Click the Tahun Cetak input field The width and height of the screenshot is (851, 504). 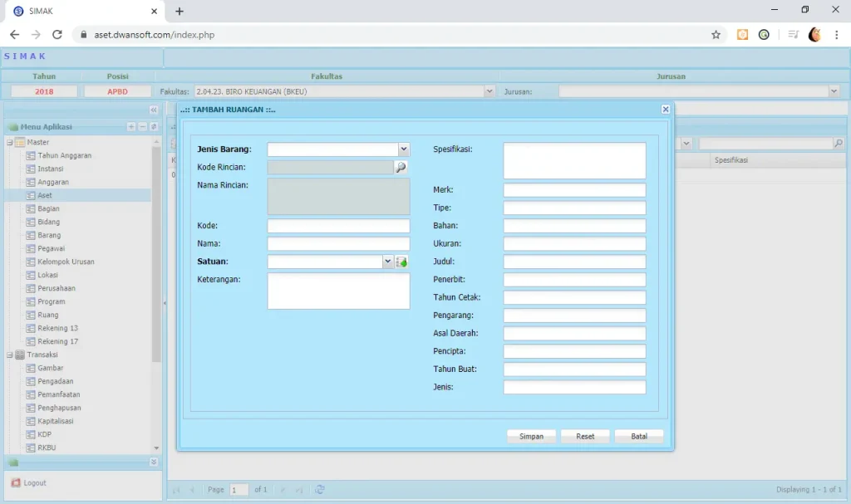point(575,297)
